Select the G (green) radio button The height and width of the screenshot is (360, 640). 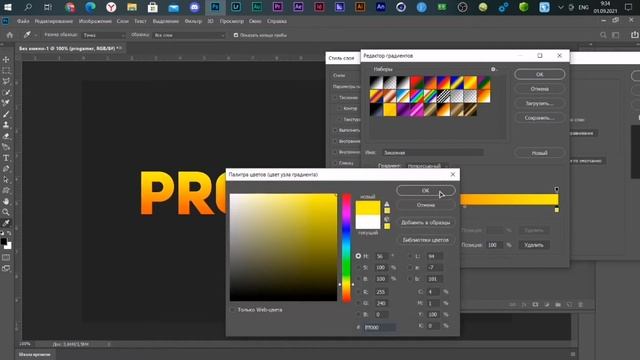pyautogui.click(x=358, y=303)
